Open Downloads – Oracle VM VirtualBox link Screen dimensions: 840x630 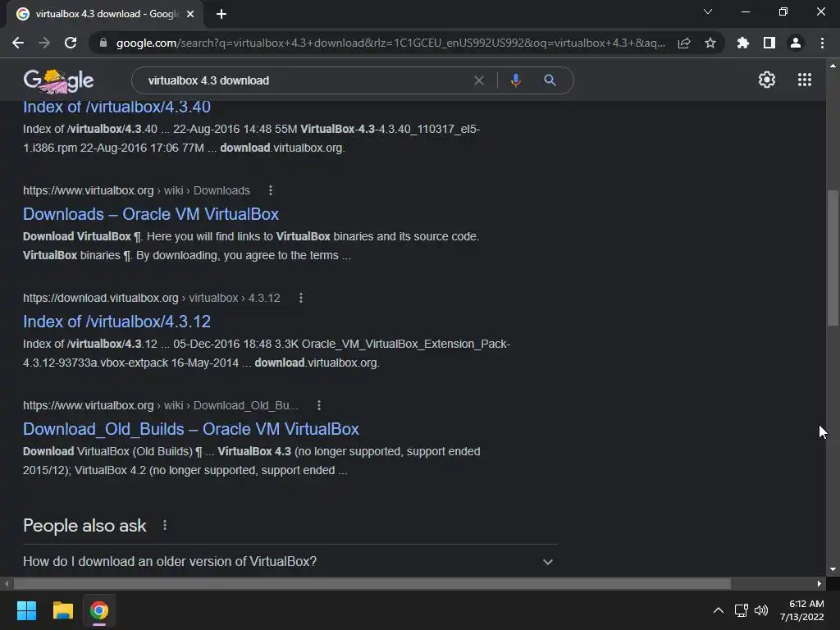(151, 214)
